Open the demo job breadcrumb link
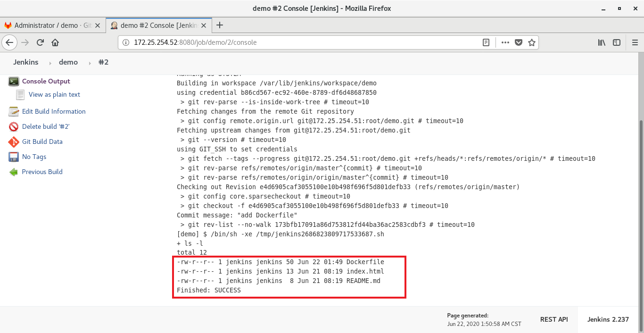Image resolution: width=644 pixels, height=333 pixels. coord(68,62)
